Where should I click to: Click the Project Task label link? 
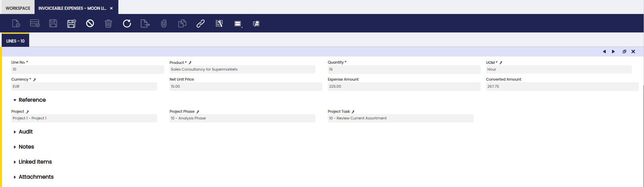[339, 112]
